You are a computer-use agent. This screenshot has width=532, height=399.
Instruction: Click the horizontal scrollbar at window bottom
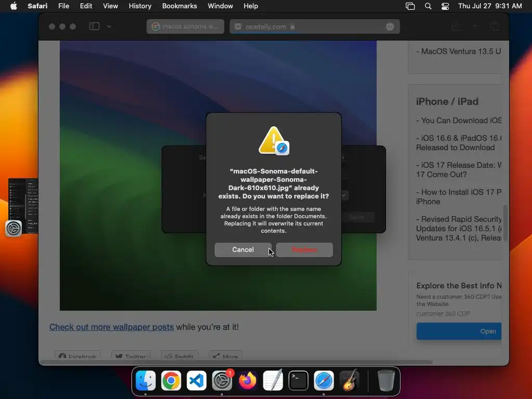click(x=236, y=362)
